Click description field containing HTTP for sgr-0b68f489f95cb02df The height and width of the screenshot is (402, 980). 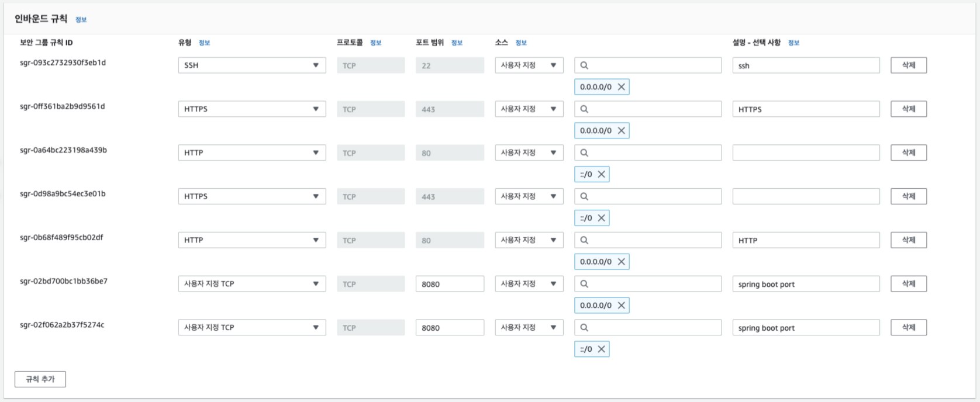pos(806,240)
